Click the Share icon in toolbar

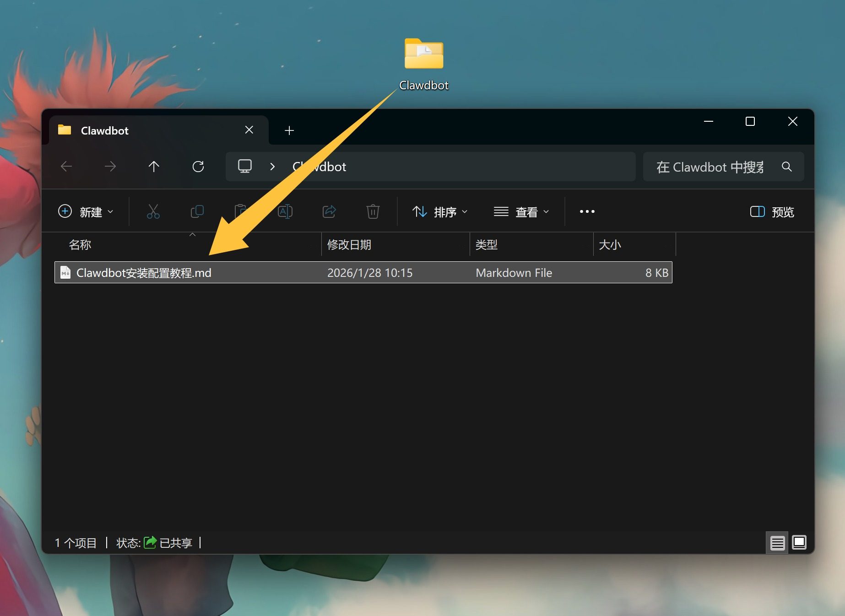329,211
